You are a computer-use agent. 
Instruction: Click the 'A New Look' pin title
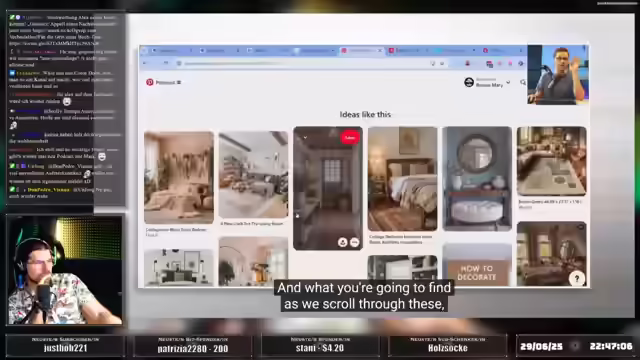click(252, 224)
